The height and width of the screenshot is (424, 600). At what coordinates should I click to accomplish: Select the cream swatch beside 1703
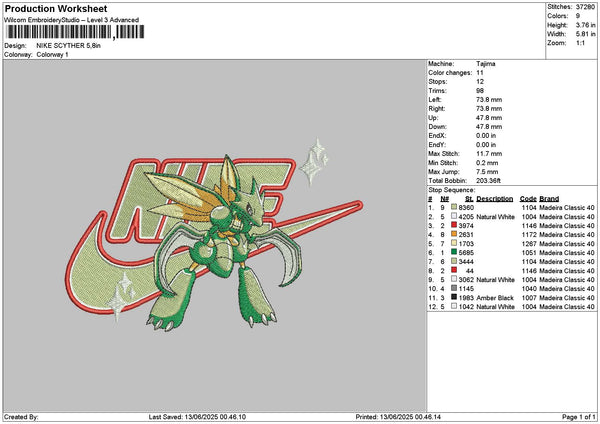pos(454,243)
